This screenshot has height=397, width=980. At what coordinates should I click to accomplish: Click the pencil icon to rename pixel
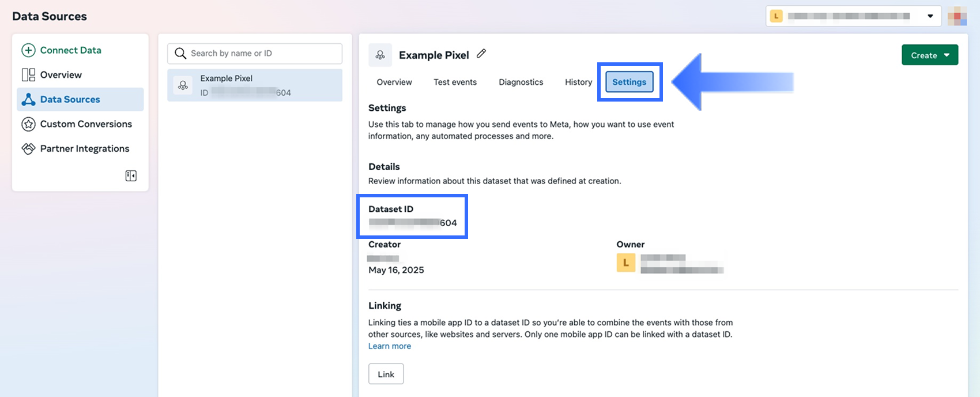[481, 54]
